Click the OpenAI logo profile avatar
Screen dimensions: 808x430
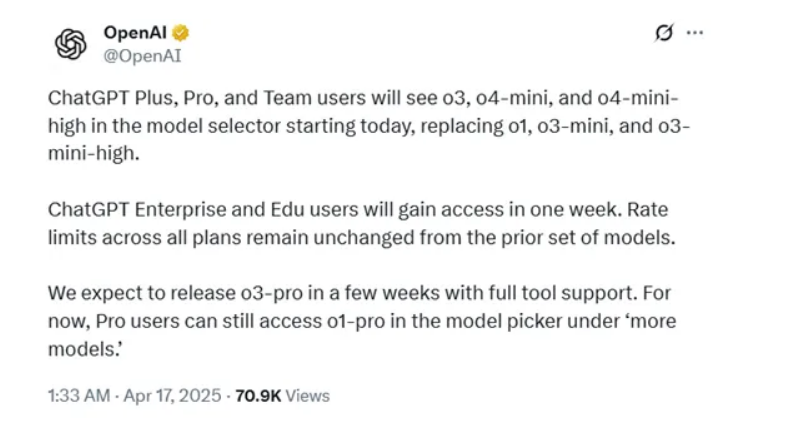point(71,44)
